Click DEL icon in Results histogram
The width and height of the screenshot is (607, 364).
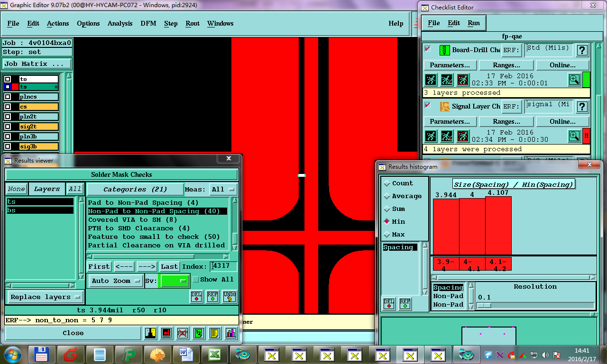point(388,303)
